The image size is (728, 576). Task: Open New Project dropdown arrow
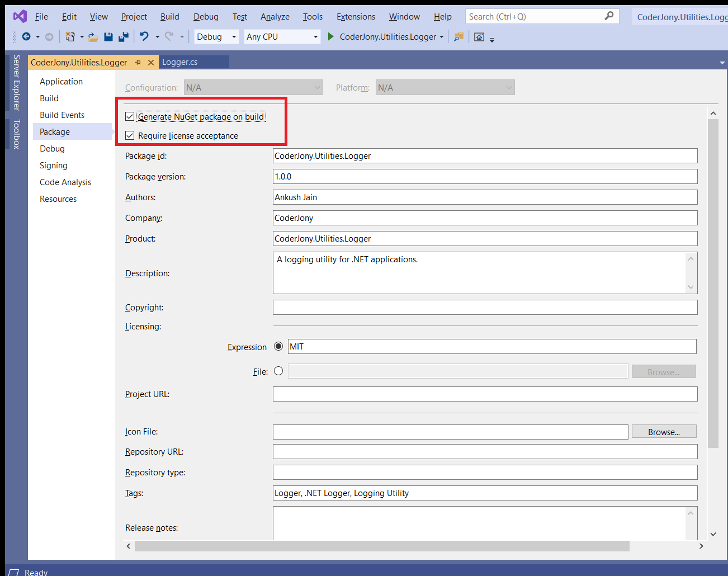click(82, 37)
